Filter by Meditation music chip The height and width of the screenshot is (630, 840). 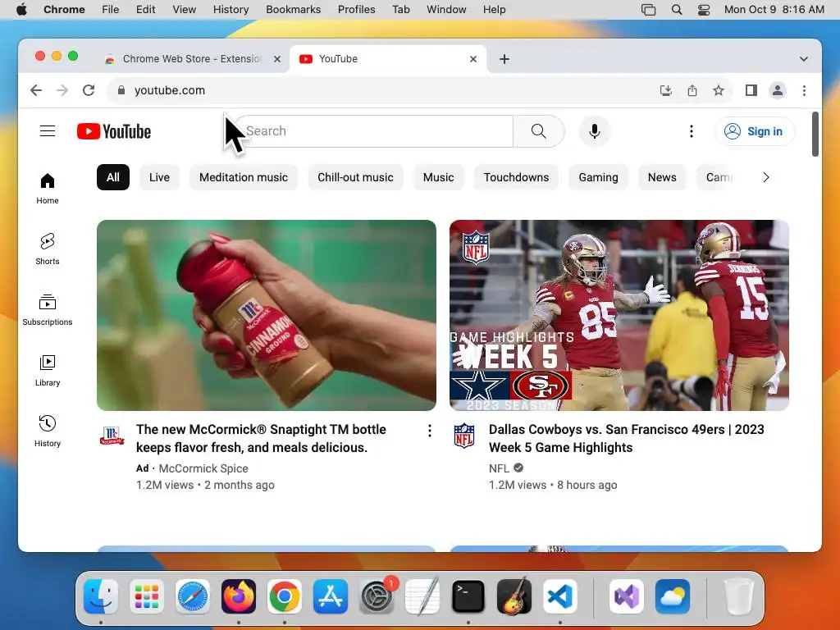pos(243,177)
